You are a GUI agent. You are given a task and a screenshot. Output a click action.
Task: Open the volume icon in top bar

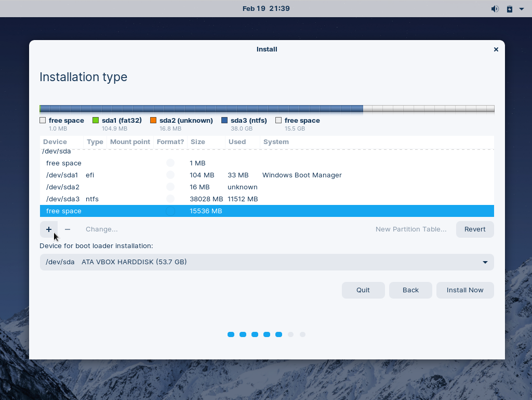[x=495, y=9]
